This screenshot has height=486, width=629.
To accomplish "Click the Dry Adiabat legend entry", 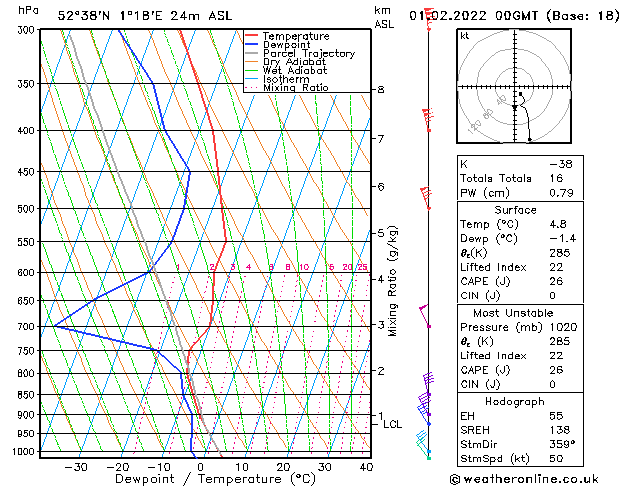I will (294, 62).
